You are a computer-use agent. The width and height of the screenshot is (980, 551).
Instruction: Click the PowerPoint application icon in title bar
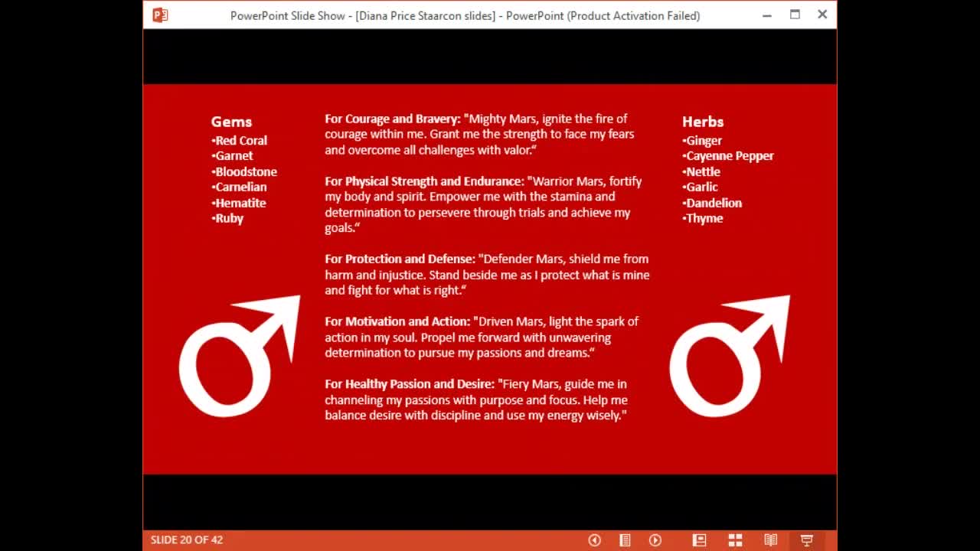pyautogui.click(x=160, y=15)
